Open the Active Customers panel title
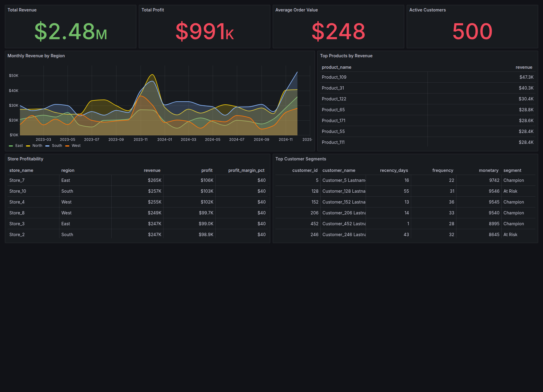The height and width of the screenshot is (392, 543). click(427, 10)
